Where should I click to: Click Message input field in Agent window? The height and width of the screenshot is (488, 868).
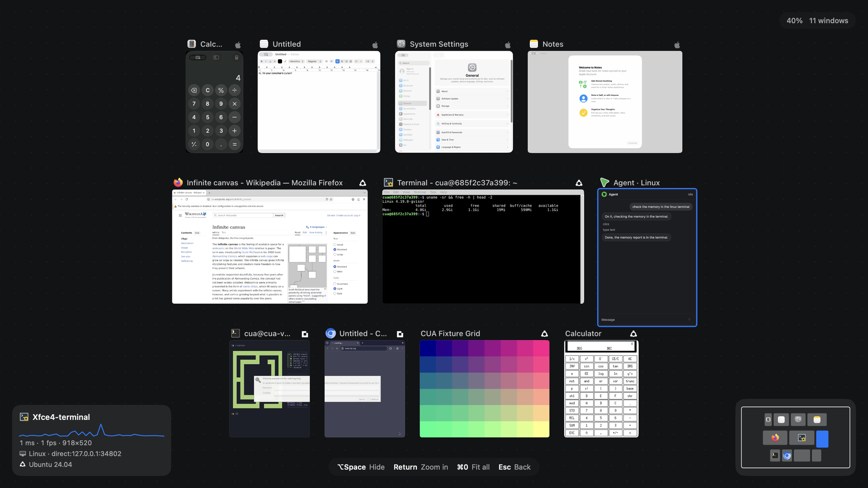(x=644, y=319)
